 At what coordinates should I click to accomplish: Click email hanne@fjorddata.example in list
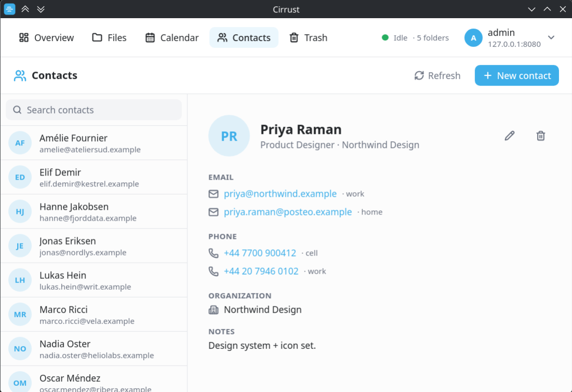[x=88, y=218]
